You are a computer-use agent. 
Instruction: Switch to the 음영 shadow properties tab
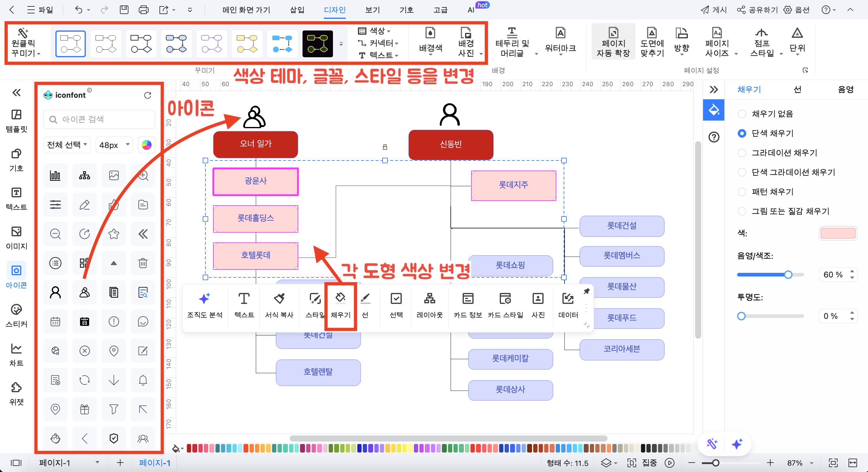(845, 90)
